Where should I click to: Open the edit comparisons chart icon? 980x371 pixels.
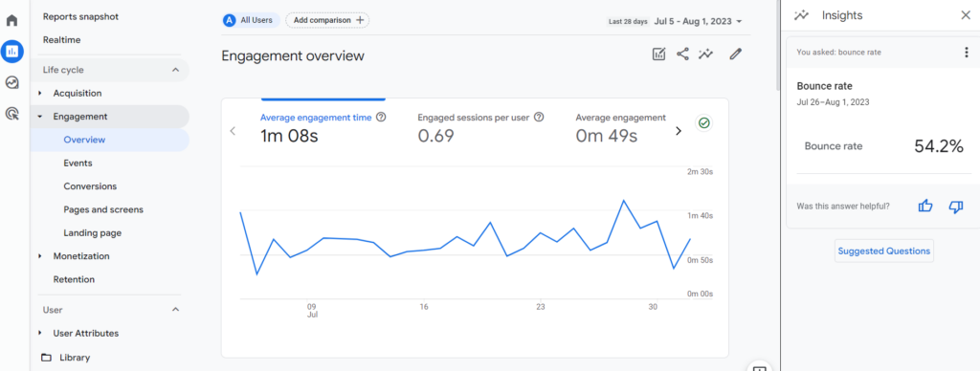[x=658, y=55]
